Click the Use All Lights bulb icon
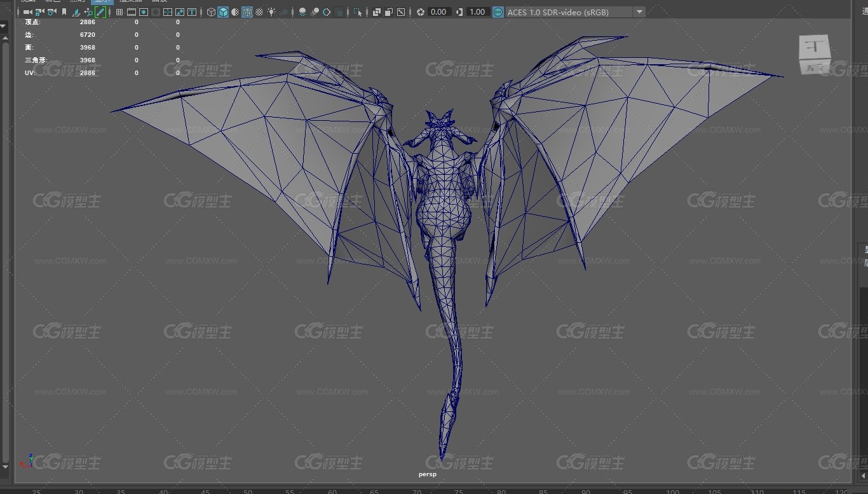 (x=271, y=12)
